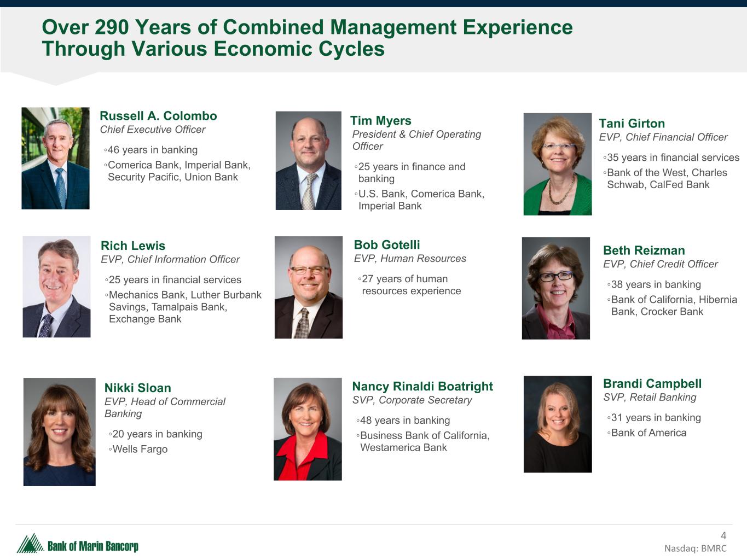Click the photo of Rich Lewis
The height and width of the screenshot is (560, 747).
pos(56,287)
